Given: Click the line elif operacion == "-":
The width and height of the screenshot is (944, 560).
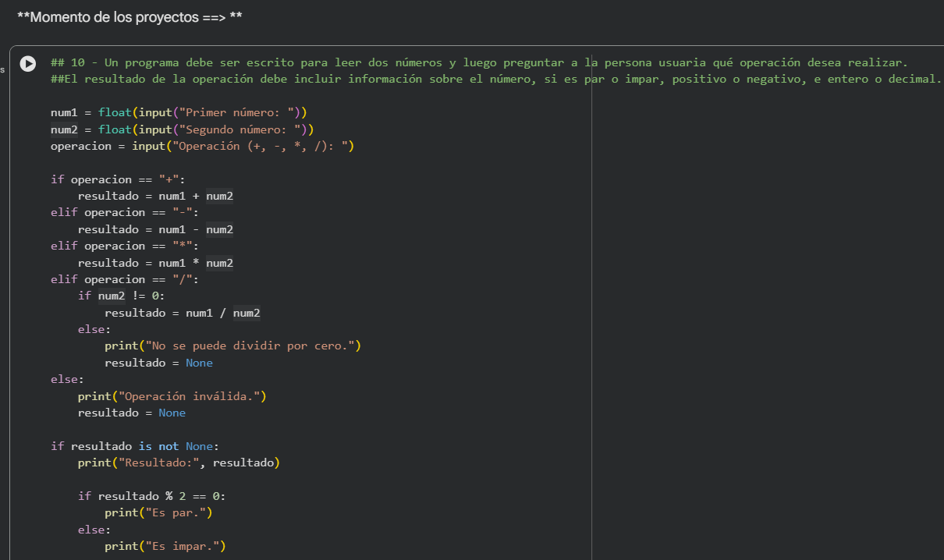Looking at the screenshot, I should click(125, 212).
